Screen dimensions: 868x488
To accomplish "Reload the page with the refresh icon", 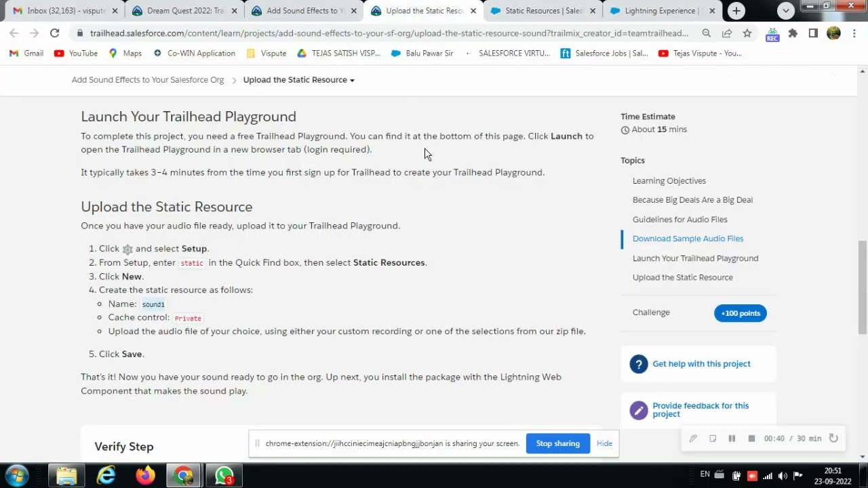I will point(54,33).
